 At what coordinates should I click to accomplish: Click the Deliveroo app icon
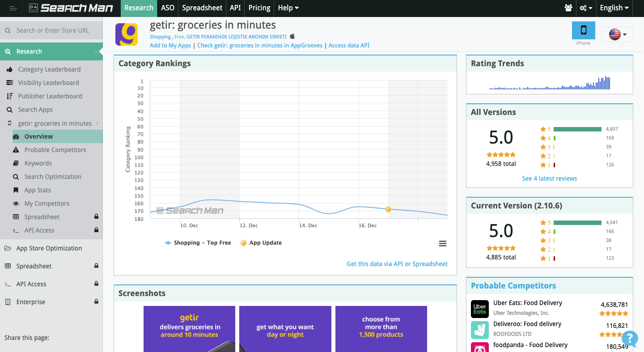point(480,330)
